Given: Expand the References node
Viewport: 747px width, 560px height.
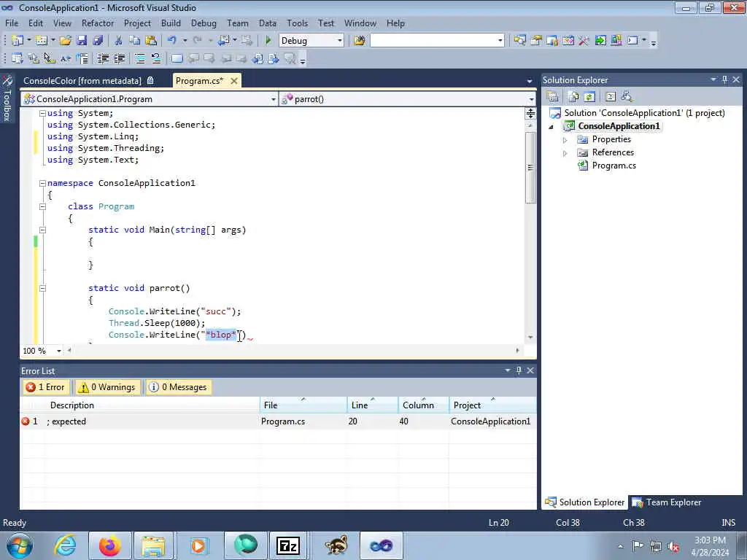Looking at the screenshot, I should point(565,153).
